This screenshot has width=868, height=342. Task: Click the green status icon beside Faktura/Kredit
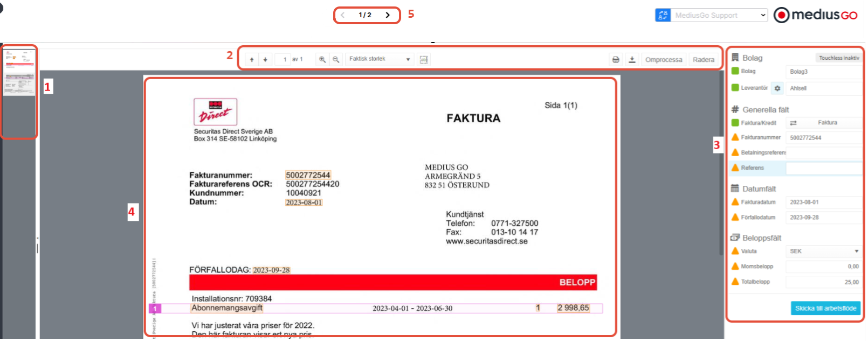(735, 123)
